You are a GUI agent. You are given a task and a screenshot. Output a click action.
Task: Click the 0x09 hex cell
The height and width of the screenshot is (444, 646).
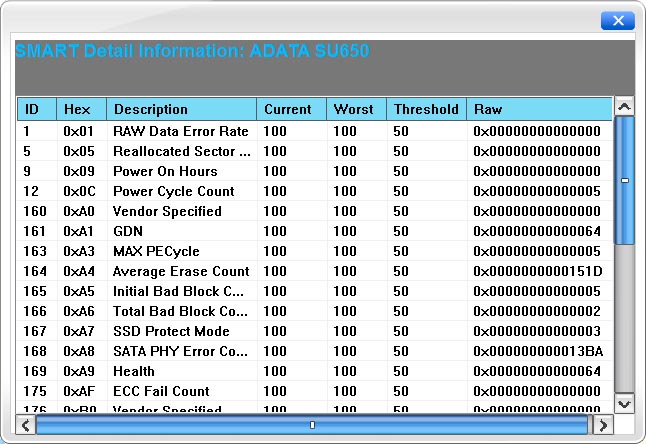(79, 171)
